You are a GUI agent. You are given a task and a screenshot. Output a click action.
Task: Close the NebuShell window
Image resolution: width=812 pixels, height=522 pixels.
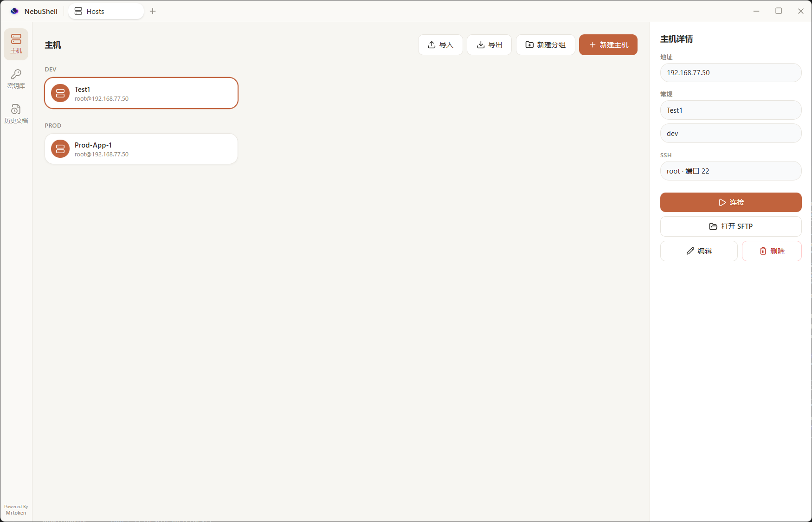pos(801,11)
